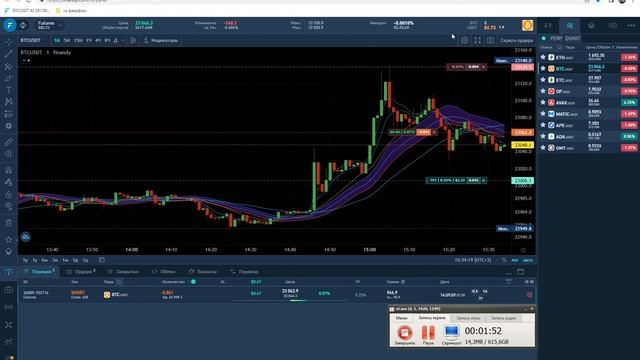
Task: Toggle favorite star for ETH pair
Action: point(543,57)
